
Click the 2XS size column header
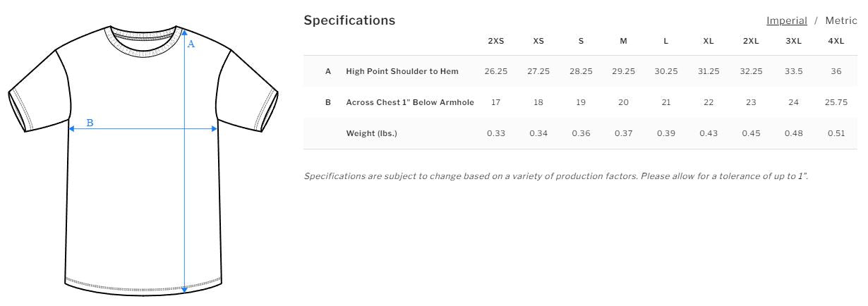tap(496, 41)
